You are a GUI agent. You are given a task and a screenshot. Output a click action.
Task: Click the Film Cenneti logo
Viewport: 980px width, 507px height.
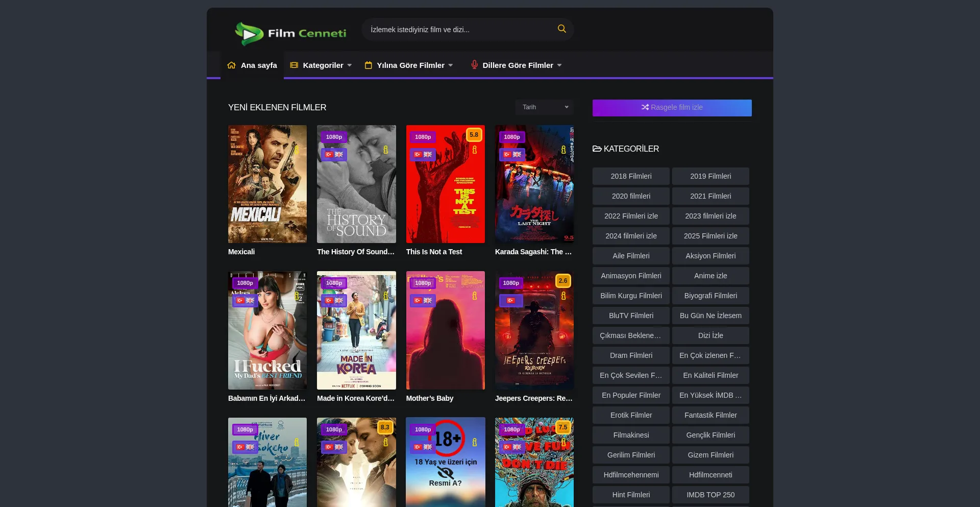point(290,33)
